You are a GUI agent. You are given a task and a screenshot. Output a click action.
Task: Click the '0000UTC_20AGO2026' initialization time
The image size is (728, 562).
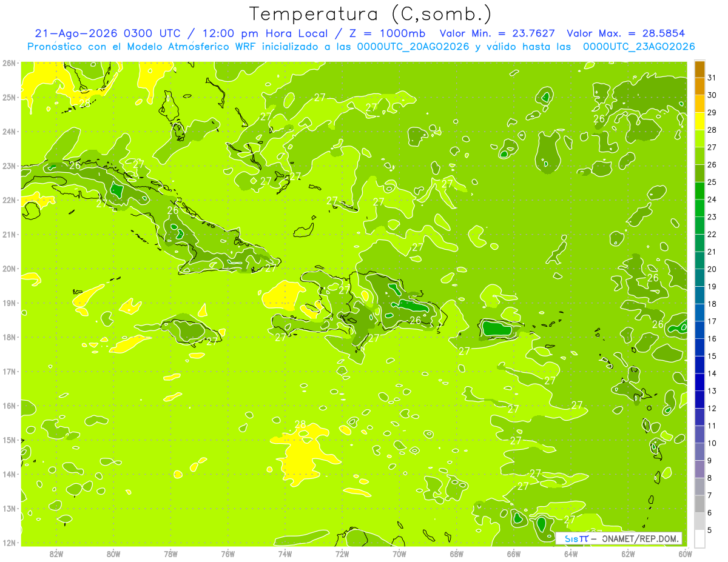(413, 47)
